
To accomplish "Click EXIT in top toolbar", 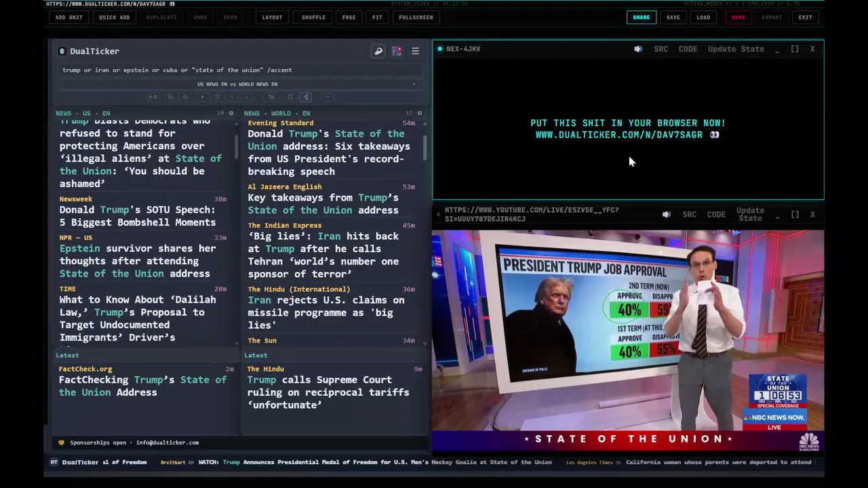I will (805, 17).
